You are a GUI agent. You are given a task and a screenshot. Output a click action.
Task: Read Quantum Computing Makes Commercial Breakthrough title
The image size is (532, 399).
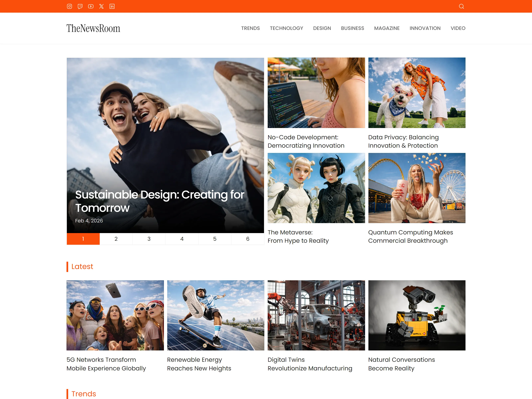[x=410, y=236]
